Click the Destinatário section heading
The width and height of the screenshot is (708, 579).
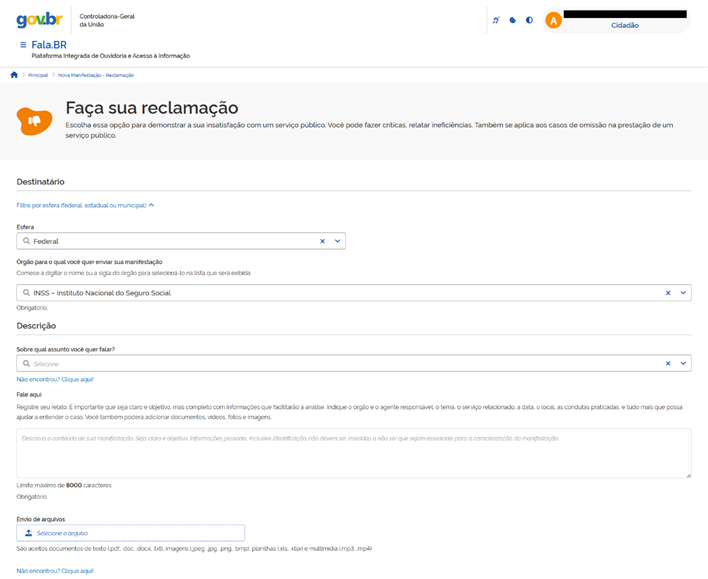(41, 182)
